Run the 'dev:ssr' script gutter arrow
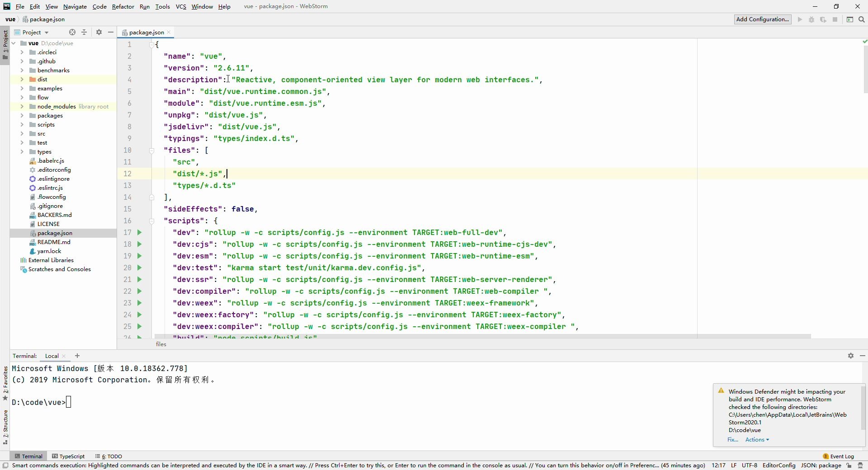This screenshot has width=868, height=470. (139, 279)
